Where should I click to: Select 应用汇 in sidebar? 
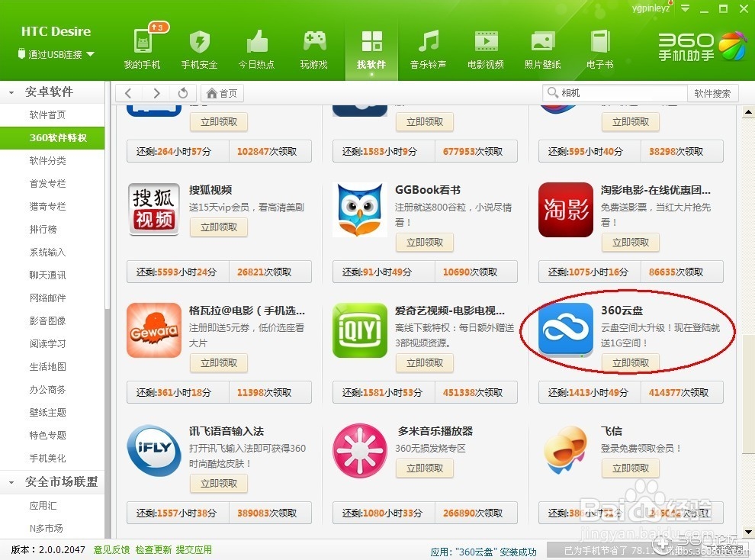point(43,506)
